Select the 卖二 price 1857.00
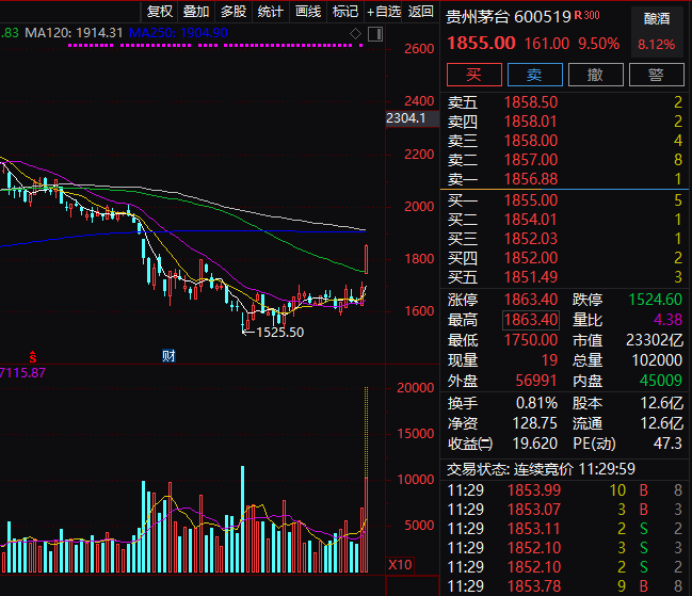This screenshot has width=693, height=597. (531, 160)
